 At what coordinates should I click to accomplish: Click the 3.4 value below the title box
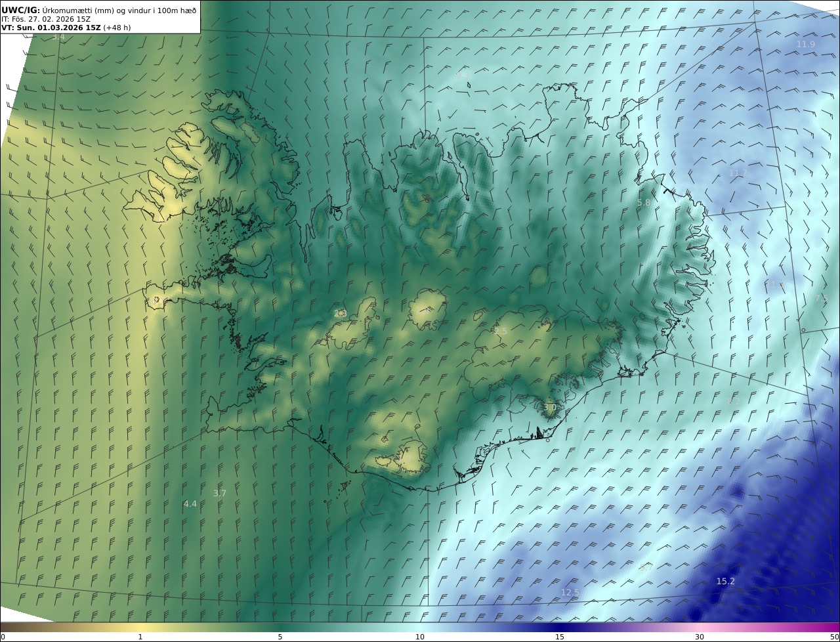tap(58, 37)
